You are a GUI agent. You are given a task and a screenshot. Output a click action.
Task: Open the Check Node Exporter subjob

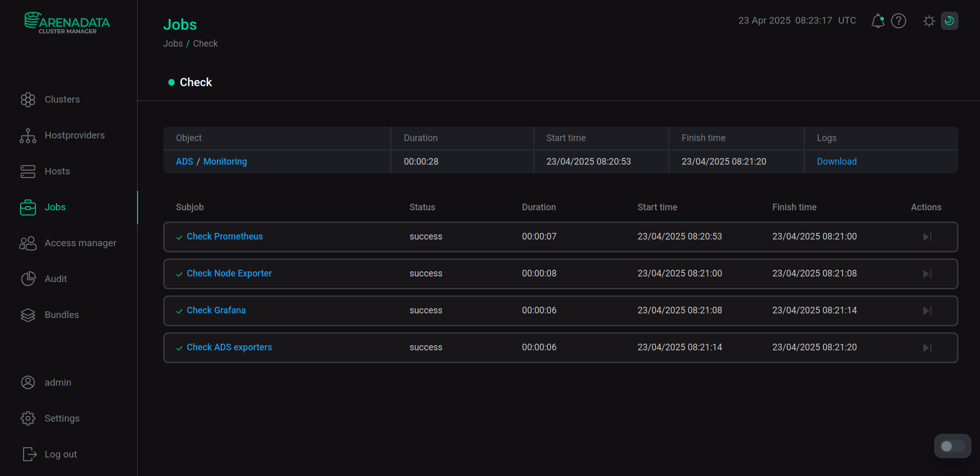(229, 273)
